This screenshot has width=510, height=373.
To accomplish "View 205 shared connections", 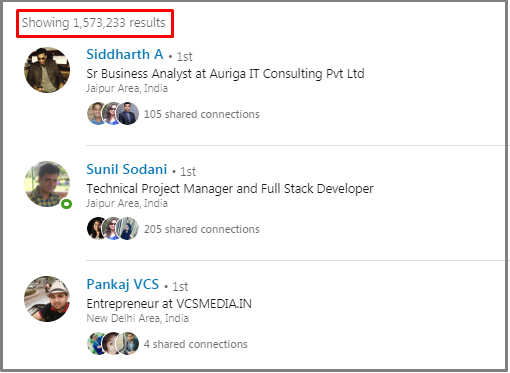I will [202, 229].
